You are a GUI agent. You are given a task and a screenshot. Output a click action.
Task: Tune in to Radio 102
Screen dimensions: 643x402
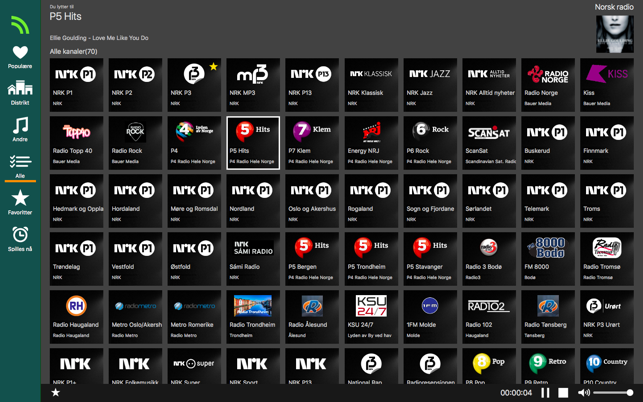pyautogui.click(x=489, y=317)
